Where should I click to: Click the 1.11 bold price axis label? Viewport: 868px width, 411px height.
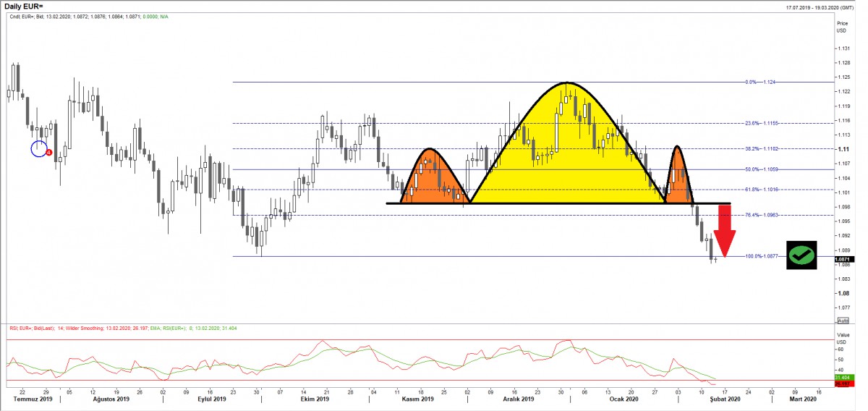point(843,149)
